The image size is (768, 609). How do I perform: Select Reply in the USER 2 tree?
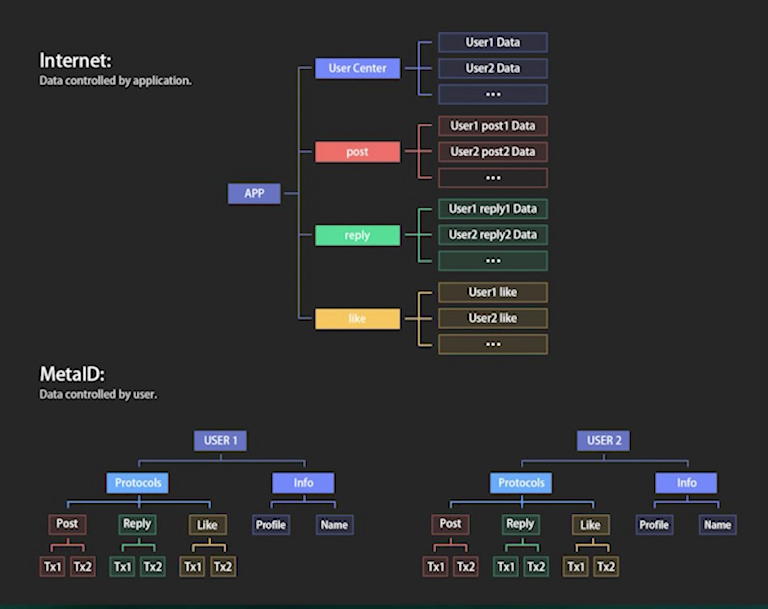coord(521,524)
